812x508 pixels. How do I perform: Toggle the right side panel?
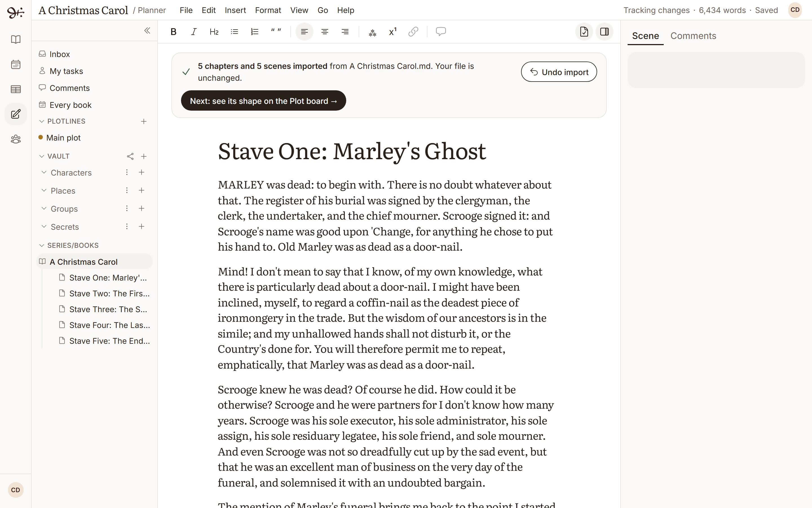(x=604, y=32)
